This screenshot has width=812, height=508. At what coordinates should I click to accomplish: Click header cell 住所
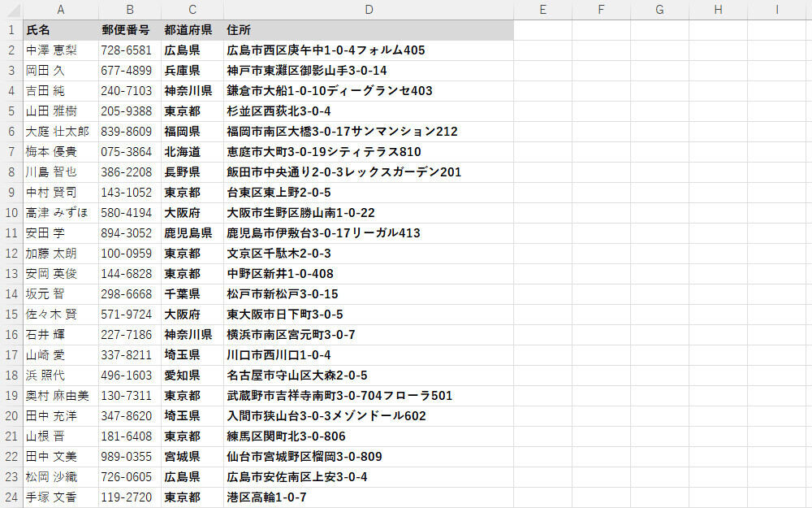(369, 30)
